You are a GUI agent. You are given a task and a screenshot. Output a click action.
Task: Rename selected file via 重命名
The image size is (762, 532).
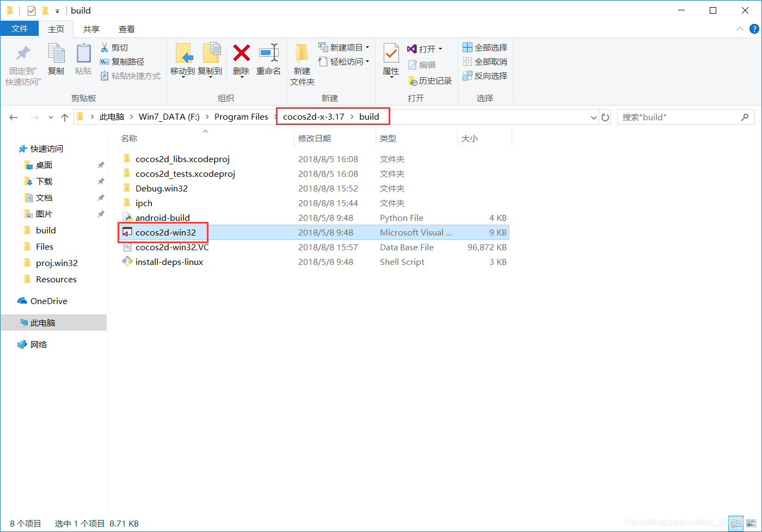coord(269,59)
